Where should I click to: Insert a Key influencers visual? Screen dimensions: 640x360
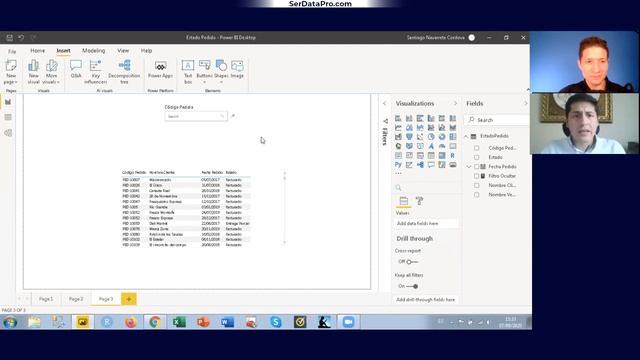point(96,72)
